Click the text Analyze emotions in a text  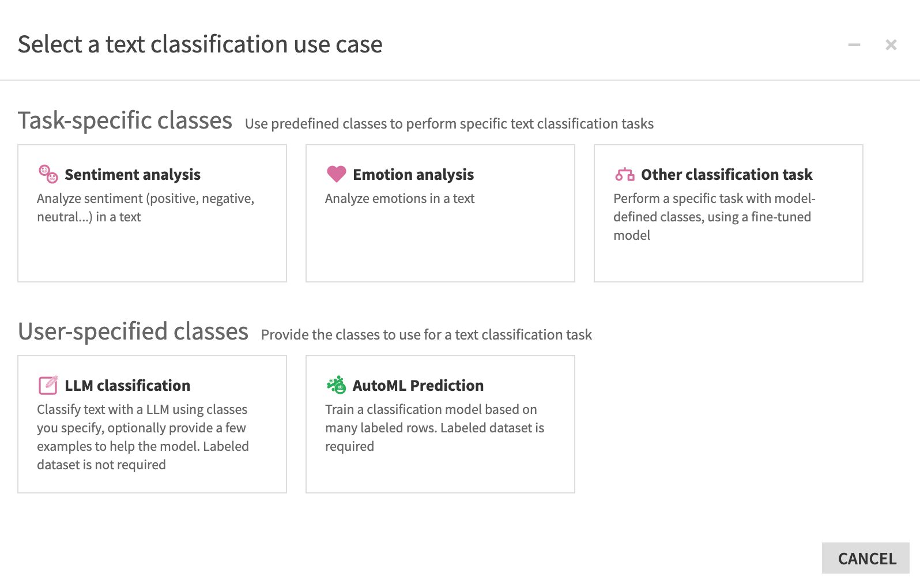point(399,198)
